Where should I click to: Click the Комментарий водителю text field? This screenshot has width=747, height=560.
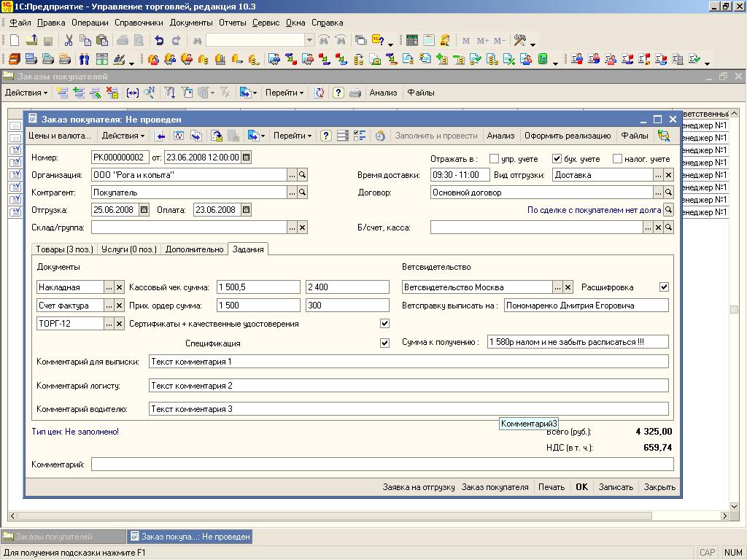tap(409, 409)
